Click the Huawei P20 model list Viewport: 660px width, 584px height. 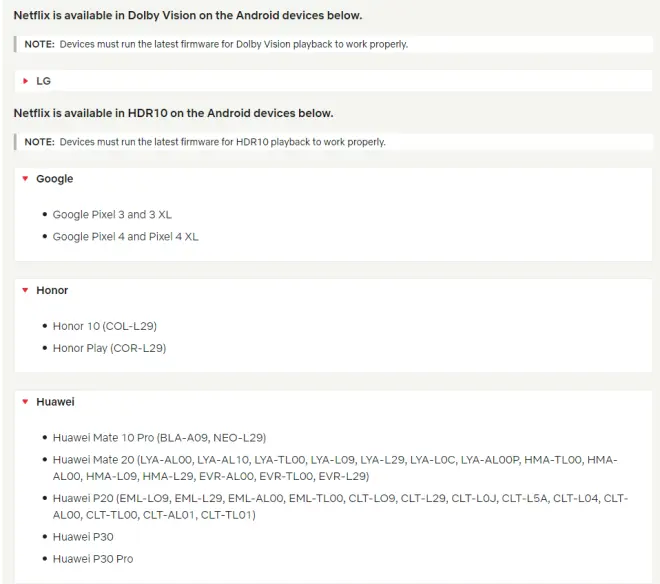tap(339, 506)
